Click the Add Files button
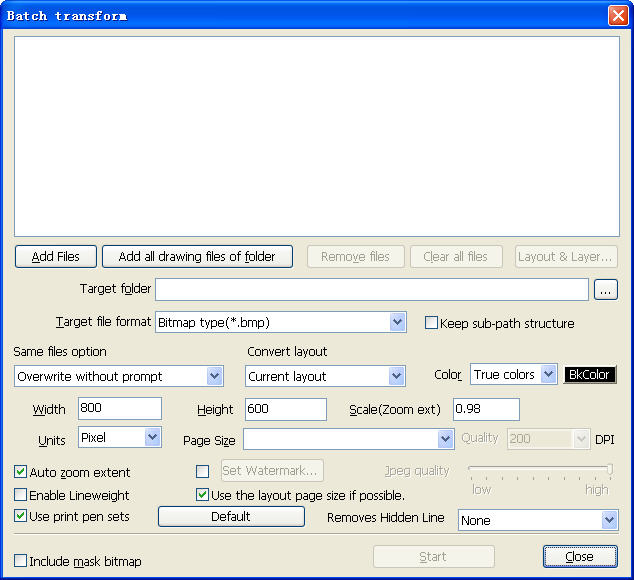This screenshot has height=580, width=634. (55, 257)
